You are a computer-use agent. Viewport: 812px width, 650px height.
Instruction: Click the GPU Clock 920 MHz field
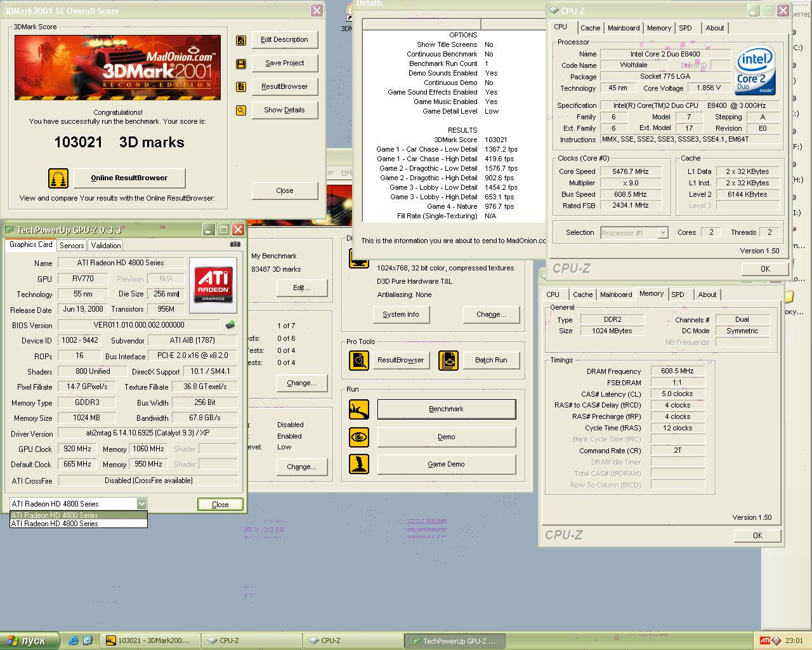point(77,449)
